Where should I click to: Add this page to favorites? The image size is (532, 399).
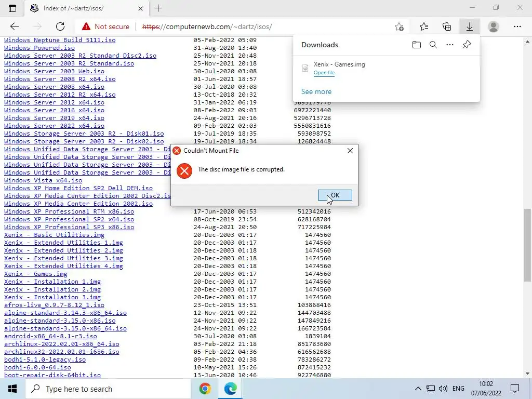click(x=400, y=26)
